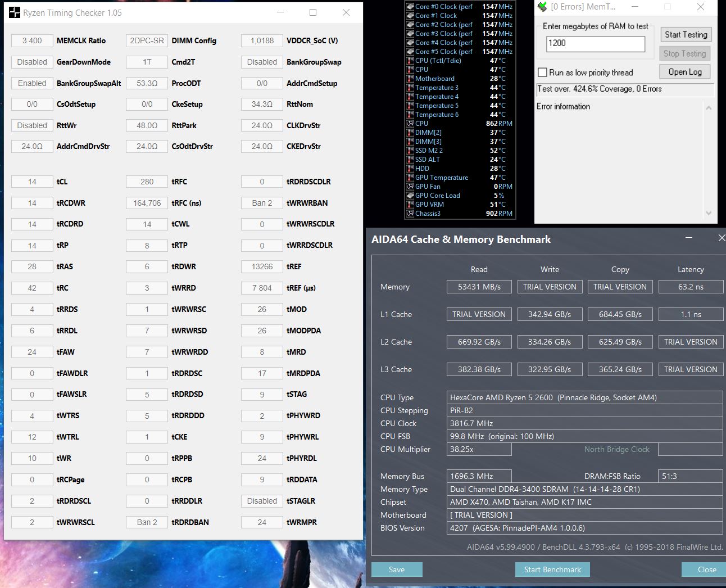Click the VDDCR_SoC 1,0188 value
This screenshot has width=726, height=588.
click(262, 40)
